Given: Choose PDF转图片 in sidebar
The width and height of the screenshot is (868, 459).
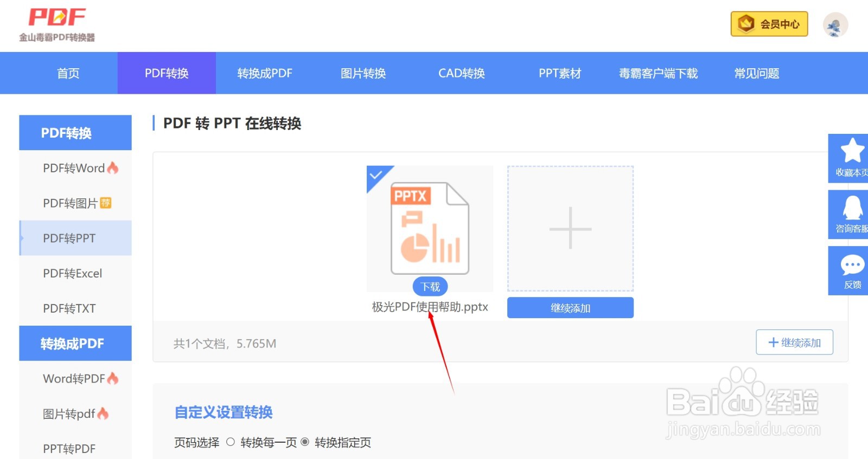Looking at the screenshot, I should (75, 203).
